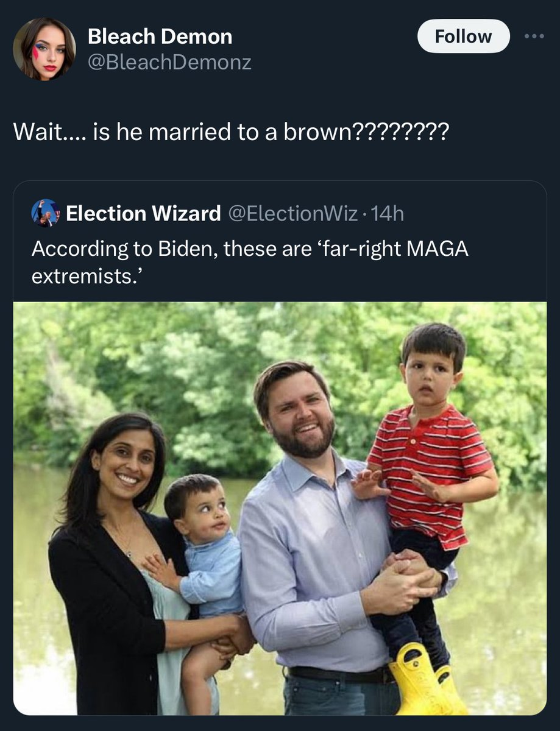The image size is (560, 731).
Task: Click the child's red striped shirt in photo
Action: click(x=433, y=463)
